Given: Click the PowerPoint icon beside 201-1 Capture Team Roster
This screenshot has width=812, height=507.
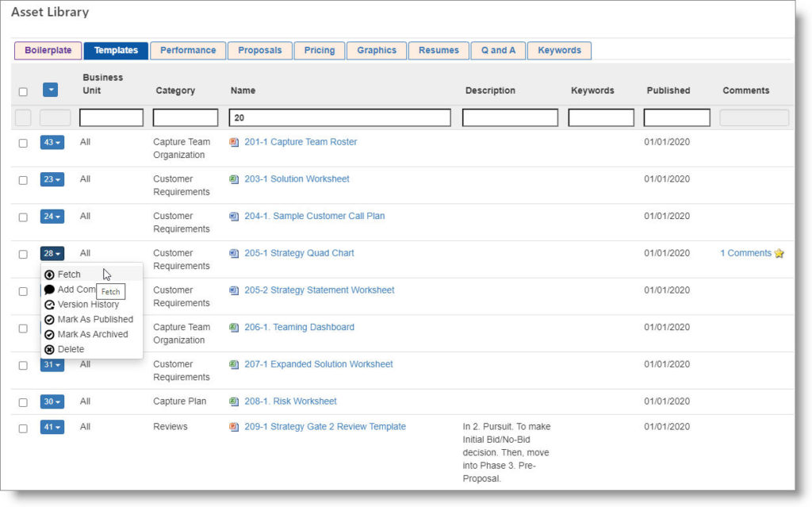Looking at the screenshot, I should pyautogui.click(x=234, y=142).
